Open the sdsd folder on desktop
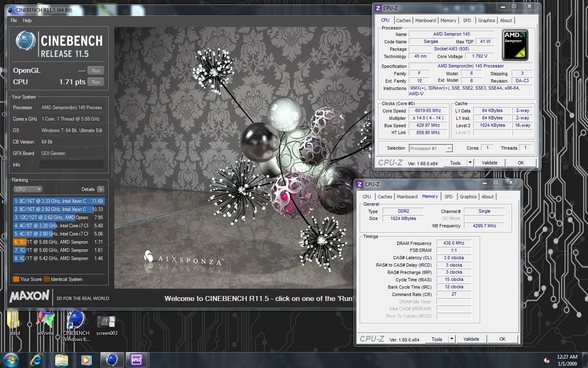The width and height of the screenshot is (588, 368). coord(14,323)
